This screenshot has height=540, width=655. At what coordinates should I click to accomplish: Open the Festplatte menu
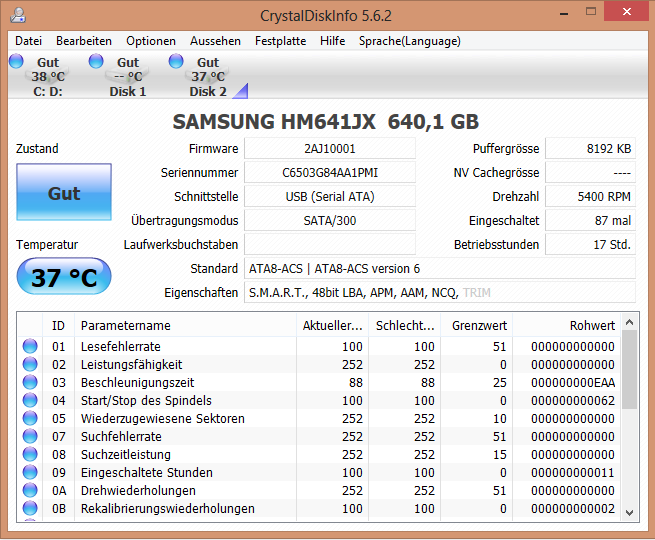pyautogui.click(x=280, y=41)
